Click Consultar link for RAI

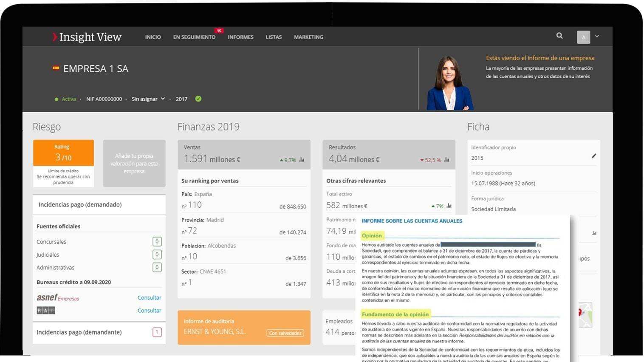click(149, 311)
